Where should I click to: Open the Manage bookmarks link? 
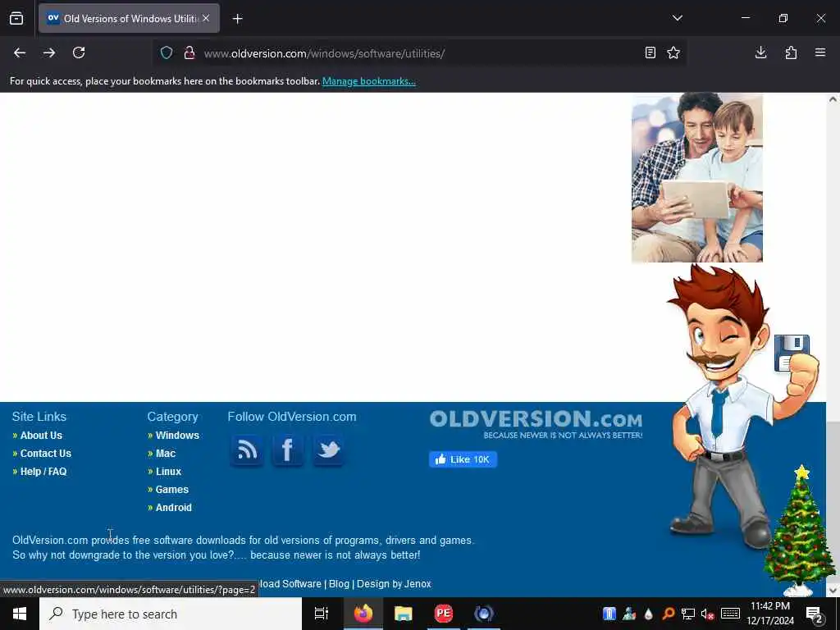(x=368, y=81)
